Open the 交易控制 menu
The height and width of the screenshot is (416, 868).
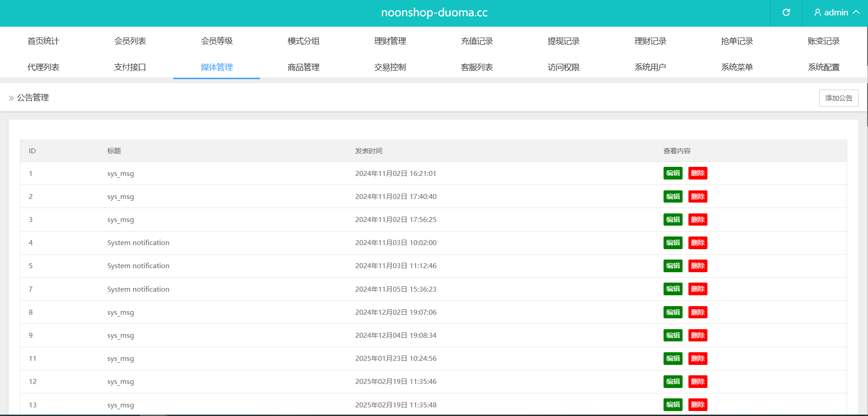point(390,67)
